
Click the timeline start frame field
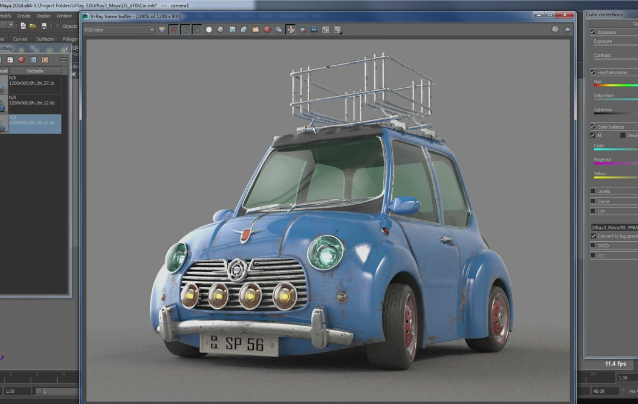pos(15,391)
